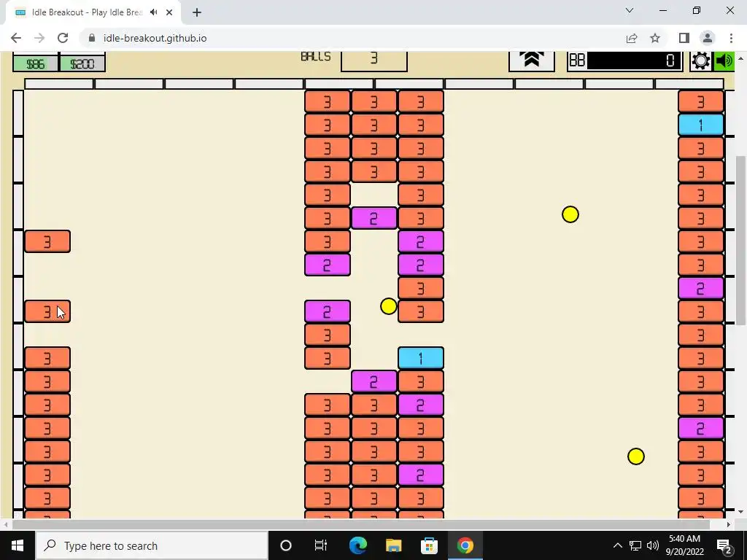Click scroll right arrow on horizontal scrollbar
Screen dimensions: 747x560
[x=729, y=524]
